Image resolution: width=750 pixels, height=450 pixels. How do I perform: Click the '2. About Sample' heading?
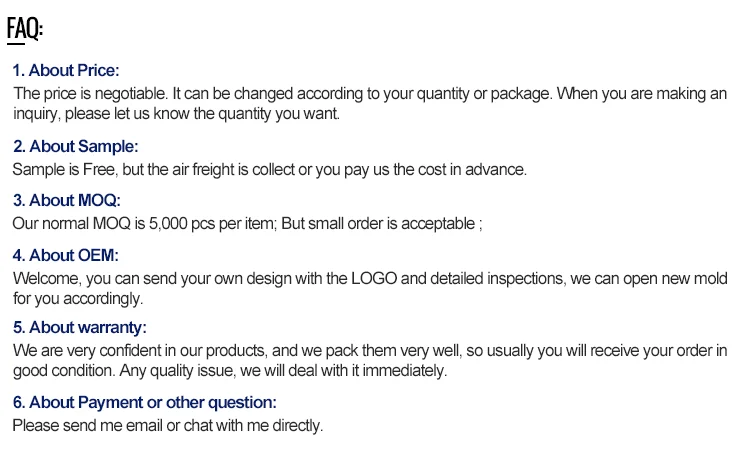pyautogui.click(x=76, y=146)
